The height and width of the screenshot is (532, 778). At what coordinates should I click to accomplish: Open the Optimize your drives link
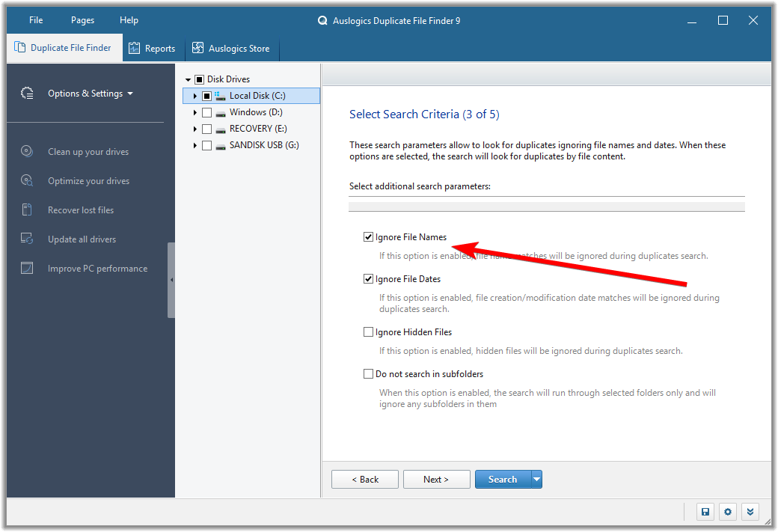tap(88, 181)
